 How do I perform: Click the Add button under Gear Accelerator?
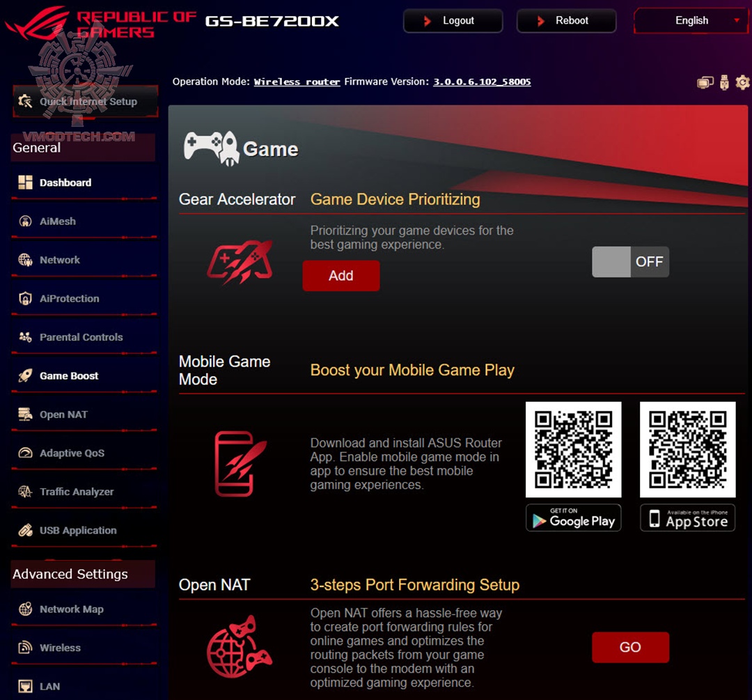pyautogui.click(x=340, y=275)
